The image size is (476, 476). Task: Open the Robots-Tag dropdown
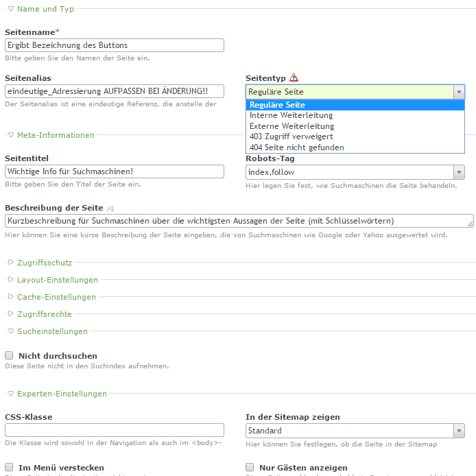(x=355, y=172)
